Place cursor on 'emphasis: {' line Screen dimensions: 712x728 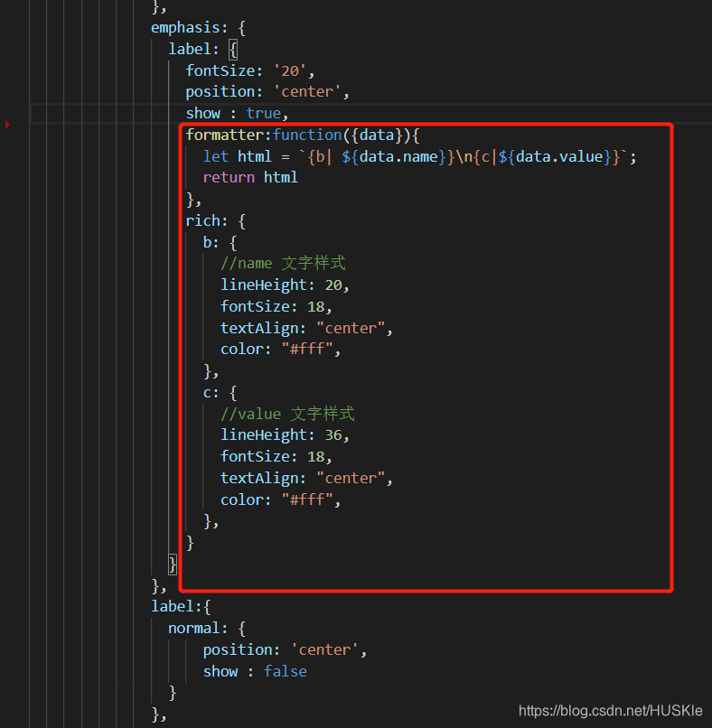click(x=198, y=28)
